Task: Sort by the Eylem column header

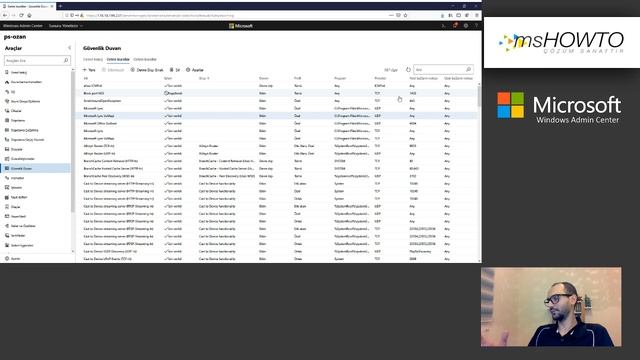Action: click(x=168, y=78)
